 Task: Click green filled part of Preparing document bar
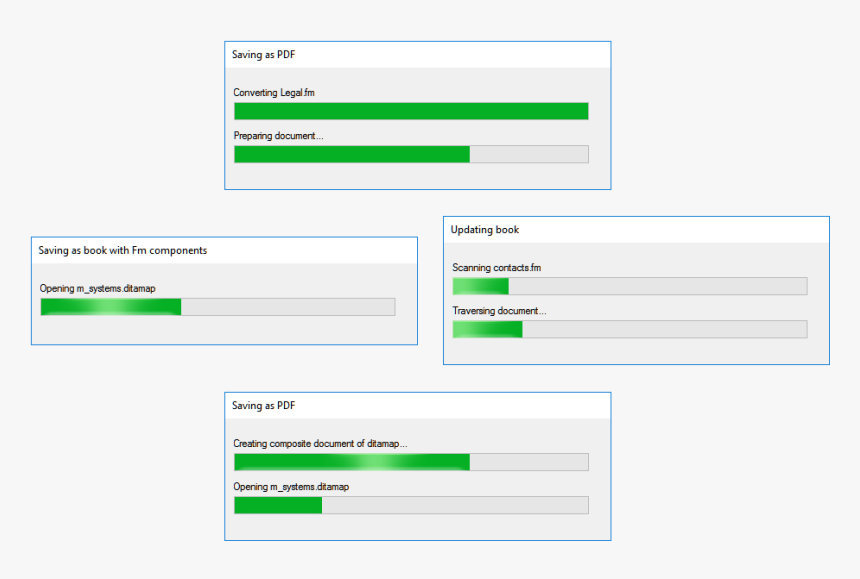pyautogui.click(x=351, y=154)
